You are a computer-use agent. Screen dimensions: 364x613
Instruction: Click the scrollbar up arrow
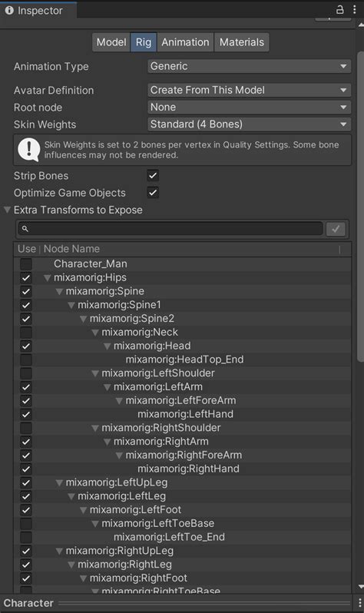[360, 25]
